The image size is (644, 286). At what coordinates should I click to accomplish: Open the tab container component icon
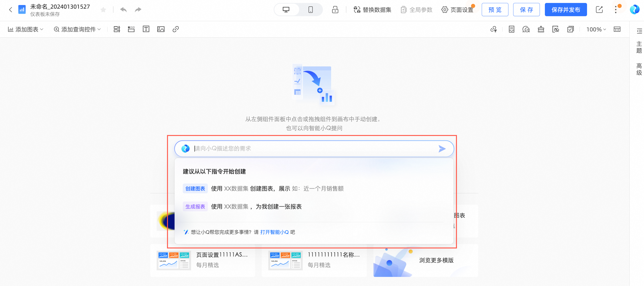point(131,29)
